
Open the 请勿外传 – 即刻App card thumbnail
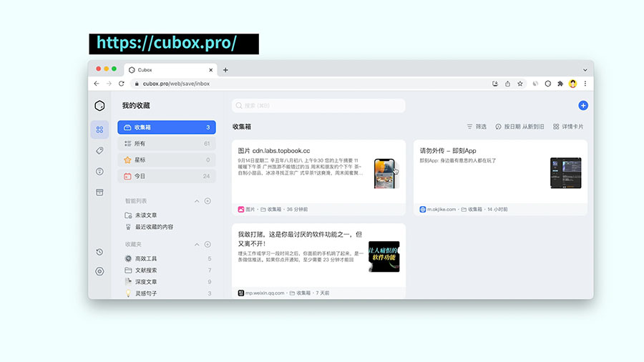(x=565, y=173)
